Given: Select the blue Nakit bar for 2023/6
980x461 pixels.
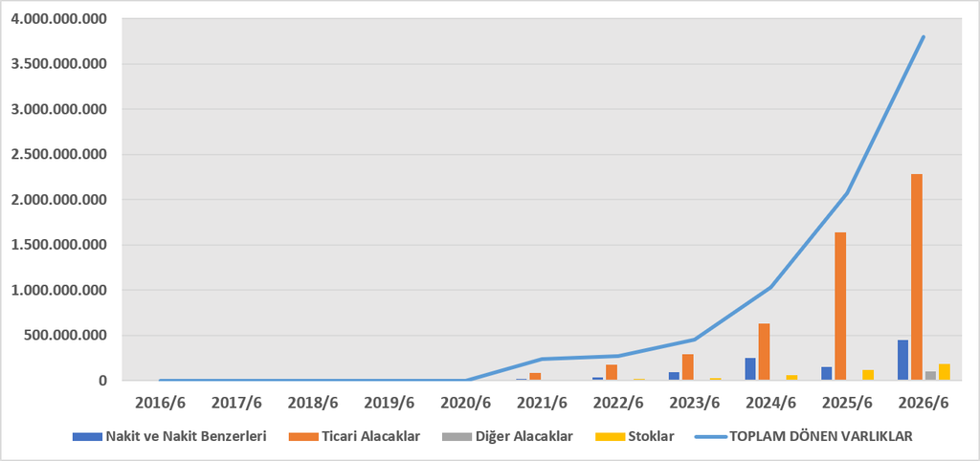Looking at the screenshot, I should 674,376.
